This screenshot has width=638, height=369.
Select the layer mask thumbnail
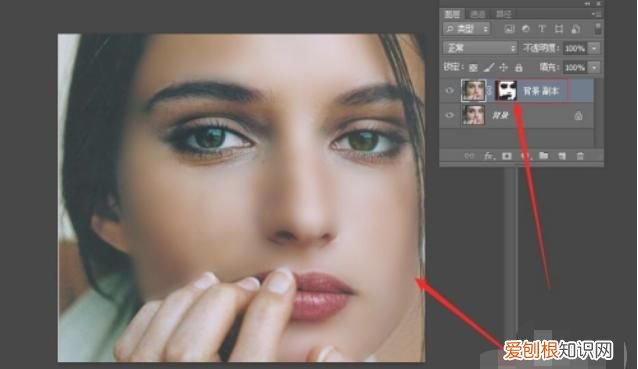pos(506,90)
